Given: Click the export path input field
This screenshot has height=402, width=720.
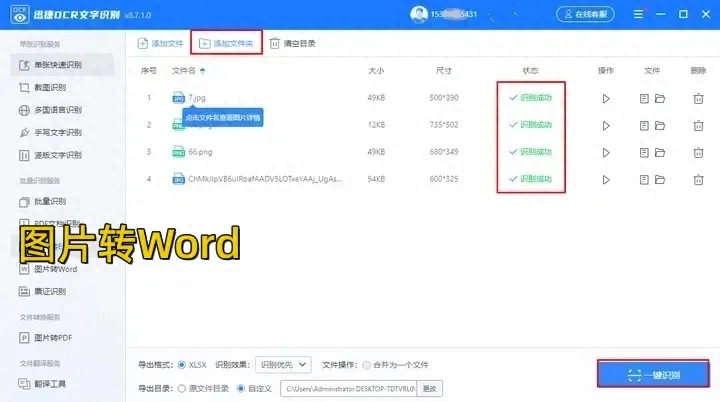Looking at the screenshot, I should [349, 389].
